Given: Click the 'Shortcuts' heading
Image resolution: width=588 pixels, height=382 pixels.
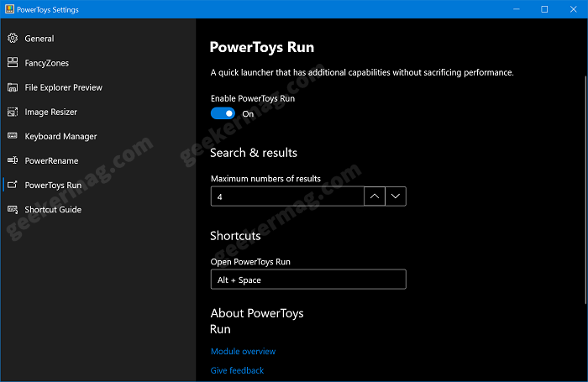Looking at the screenshot, I should 235,236.
